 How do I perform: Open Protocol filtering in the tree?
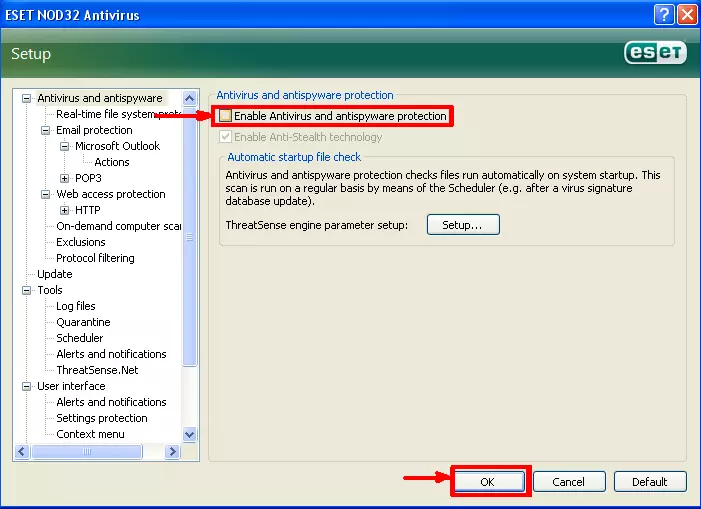pyautogui.click(x=95, y=258)
